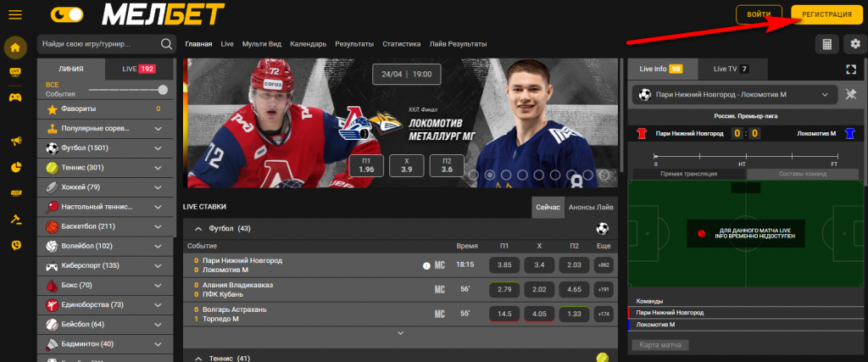Select the first banner carousel dot

474,175
